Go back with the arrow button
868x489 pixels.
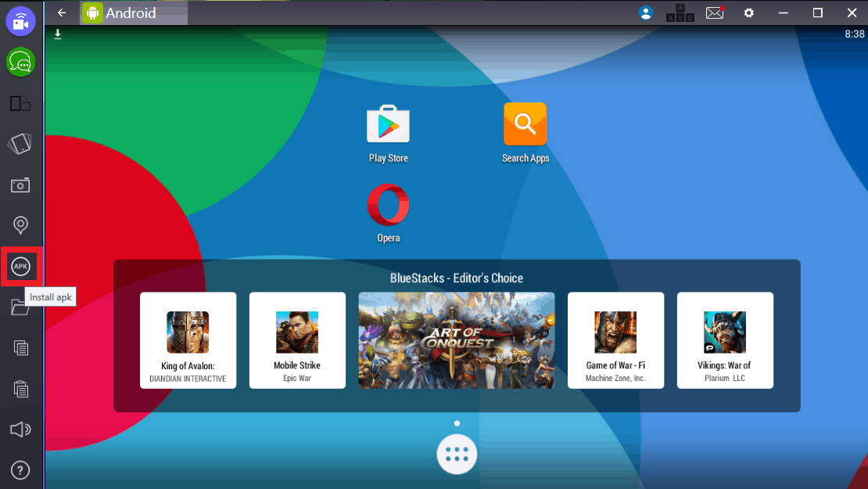tap(62, 13)
